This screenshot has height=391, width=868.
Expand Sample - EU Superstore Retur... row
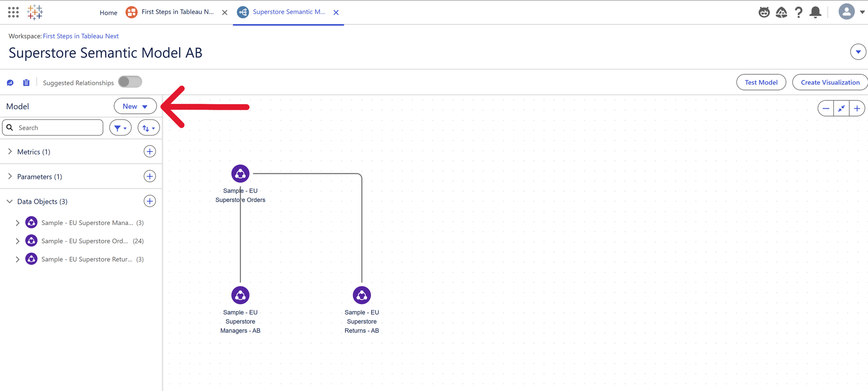tap(17, 259)
